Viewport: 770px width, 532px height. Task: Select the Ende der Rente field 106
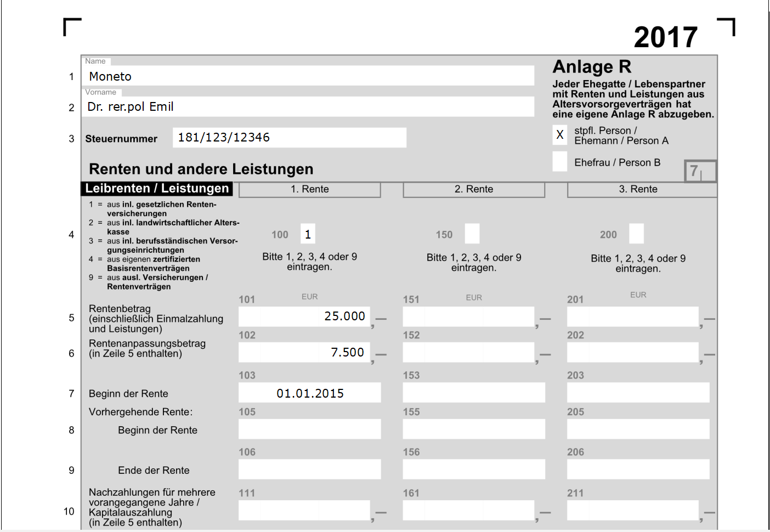point(309,469)
